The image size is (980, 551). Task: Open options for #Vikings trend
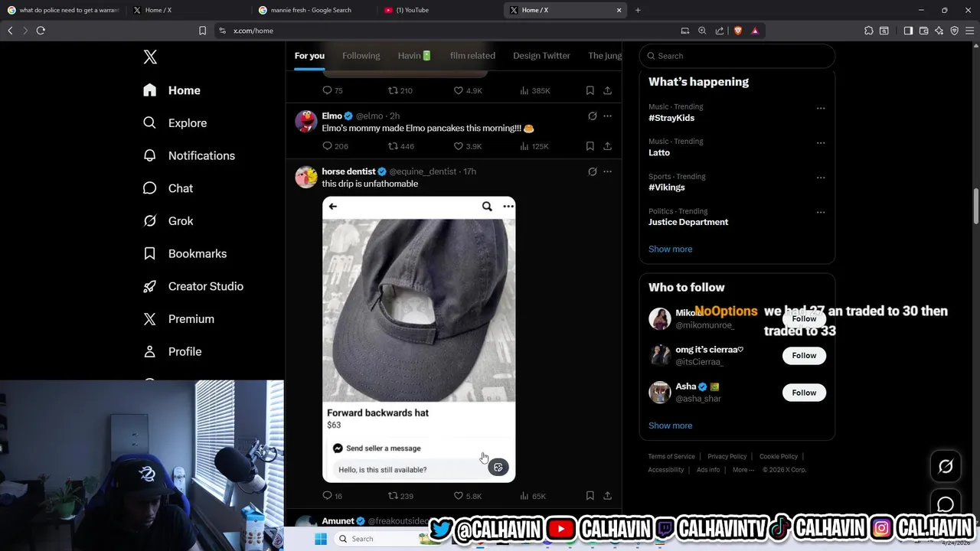pos(821,178)
